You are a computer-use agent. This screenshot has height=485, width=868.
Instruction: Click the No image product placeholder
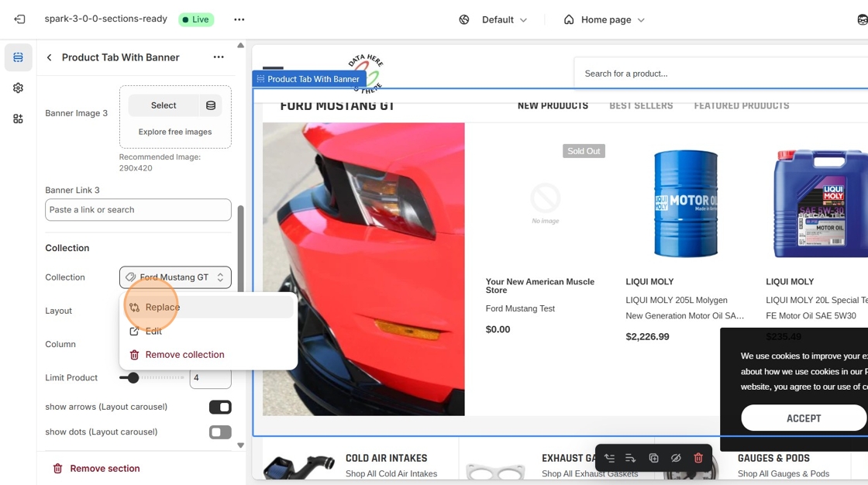pyautogui.click(x=546, y=203)
